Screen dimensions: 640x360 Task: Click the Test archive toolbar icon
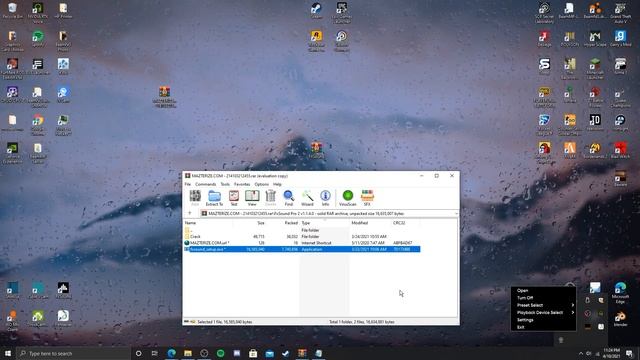(234, 198)
